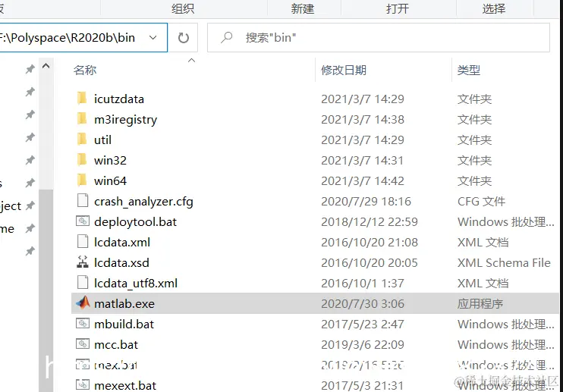Click the MATLAB logo icon of matlab.exe
Screen dimensions: 563x392
(x=83, y=303)
